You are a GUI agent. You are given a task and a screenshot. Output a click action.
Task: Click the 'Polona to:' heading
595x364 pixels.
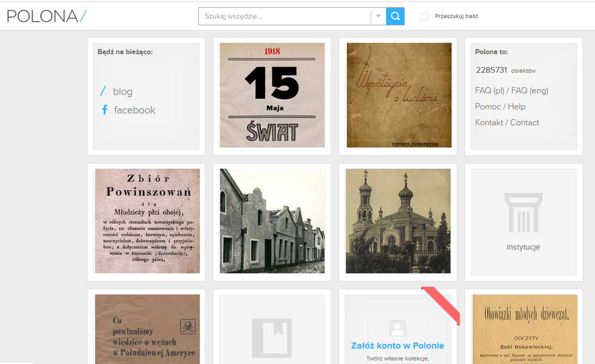coord(491,52)
